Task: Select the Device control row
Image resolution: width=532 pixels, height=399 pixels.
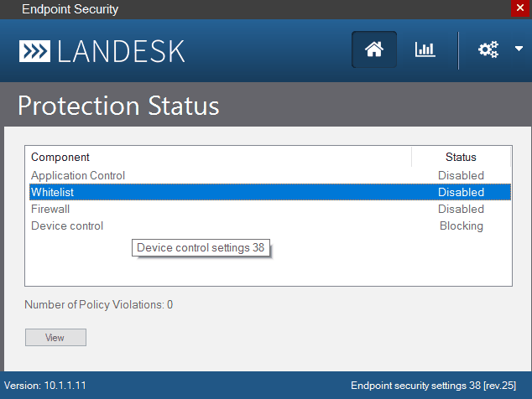Action: coord(67,225)
